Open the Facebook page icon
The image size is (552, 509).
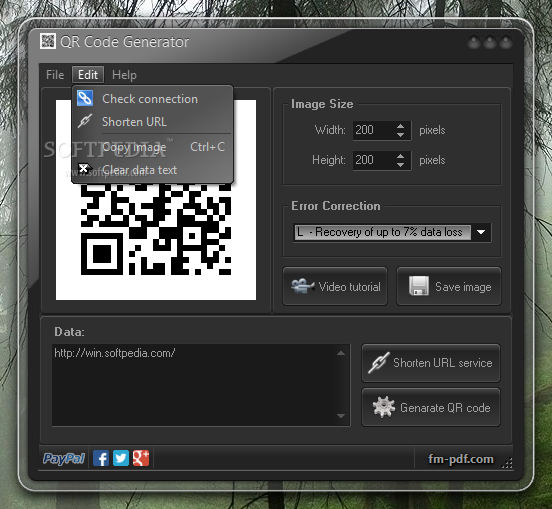pyautogui.click(x=101, y=458)
